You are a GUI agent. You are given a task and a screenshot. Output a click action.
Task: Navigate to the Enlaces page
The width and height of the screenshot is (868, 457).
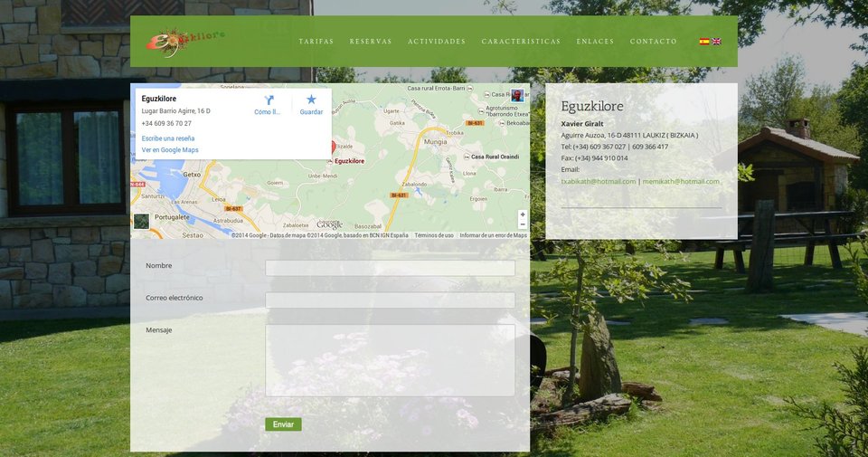pos(595,42)
